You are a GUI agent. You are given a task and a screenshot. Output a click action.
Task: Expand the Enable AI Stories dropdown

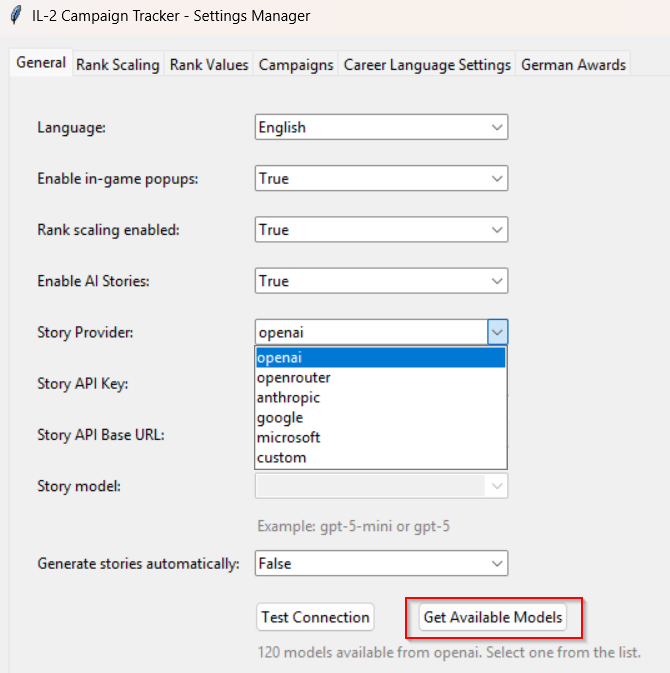[381, 281]
